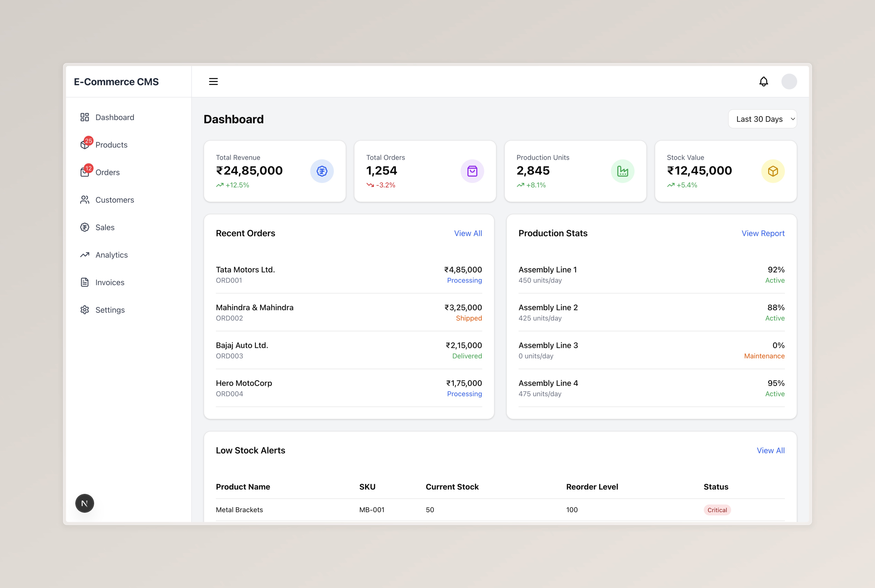The width and height of the screenshot is (875, 588).
Task: Select the Stock Value package icon
Action: click(773, 171)
